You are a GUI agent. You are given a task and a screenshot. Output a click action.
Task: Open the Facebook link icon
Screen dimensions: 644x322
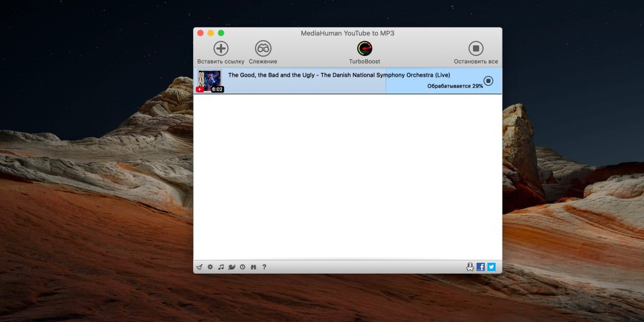(480, 267)
